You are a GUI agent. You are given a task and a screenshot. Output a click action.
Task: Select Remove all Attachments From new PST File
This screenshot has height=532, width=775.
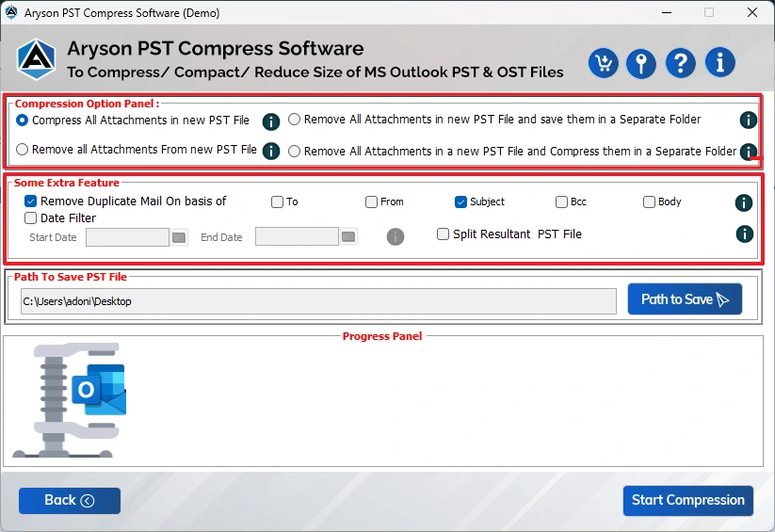tap(23, 150)
